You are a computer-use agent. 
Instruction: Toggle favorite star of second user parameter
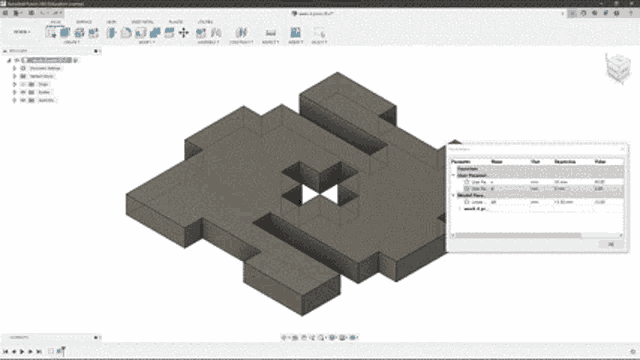click(467, 189)
